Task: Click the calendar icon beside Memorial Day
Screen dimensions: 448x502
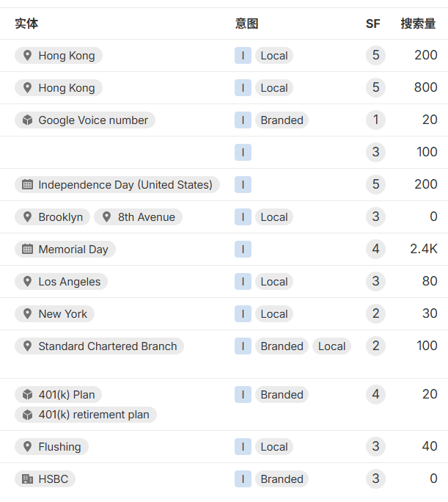Action: point(28,250)
